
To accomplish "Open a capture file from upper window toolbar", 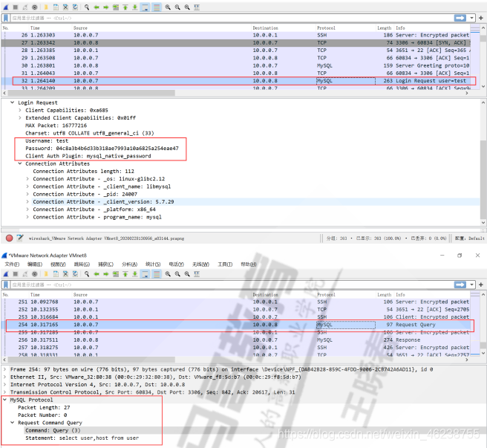I will (46, 7).
